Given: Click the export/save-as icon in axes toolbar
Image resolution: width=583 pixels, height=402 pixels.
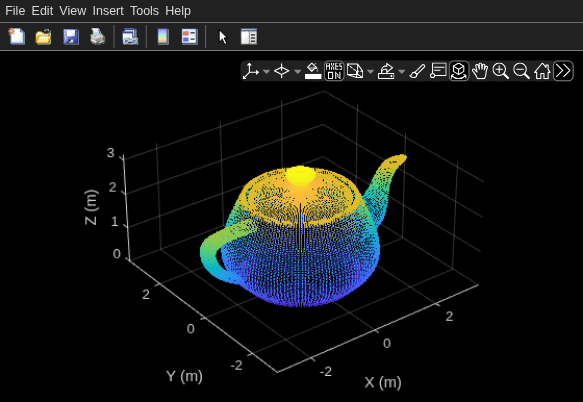Looking at the screenshot, I should 386,71.
